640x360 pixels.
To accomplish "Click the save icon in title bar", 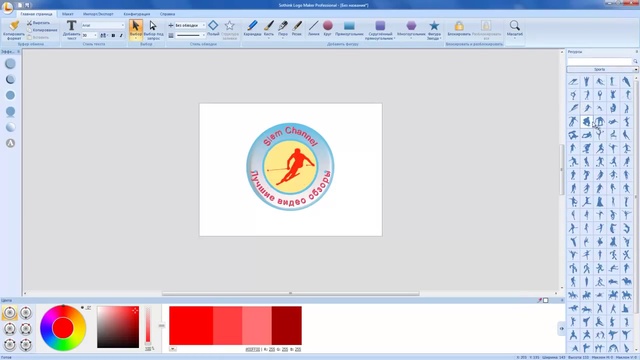I will 27,5.
